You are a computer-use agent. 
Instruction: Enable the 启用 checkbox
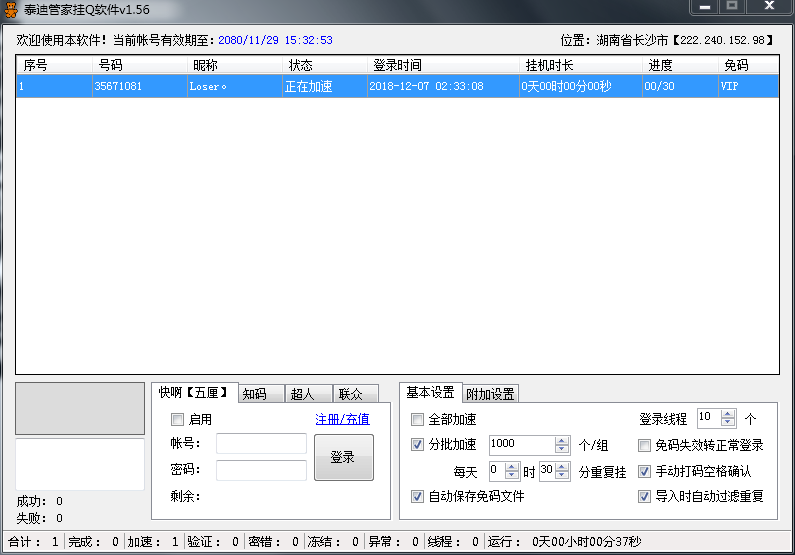tap(178, 420)
